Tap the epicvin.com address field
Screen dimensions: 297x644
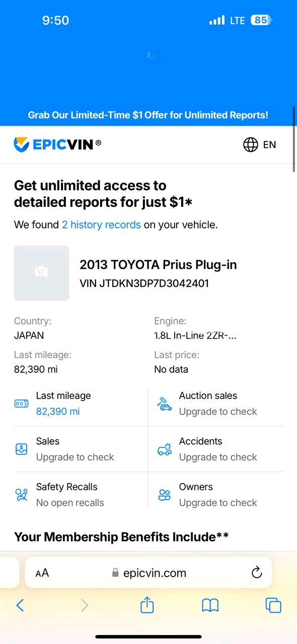pos(149,573)
